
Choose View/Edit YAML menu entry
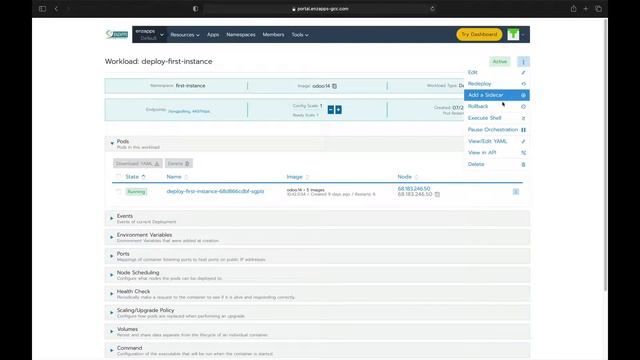[497, 141]
